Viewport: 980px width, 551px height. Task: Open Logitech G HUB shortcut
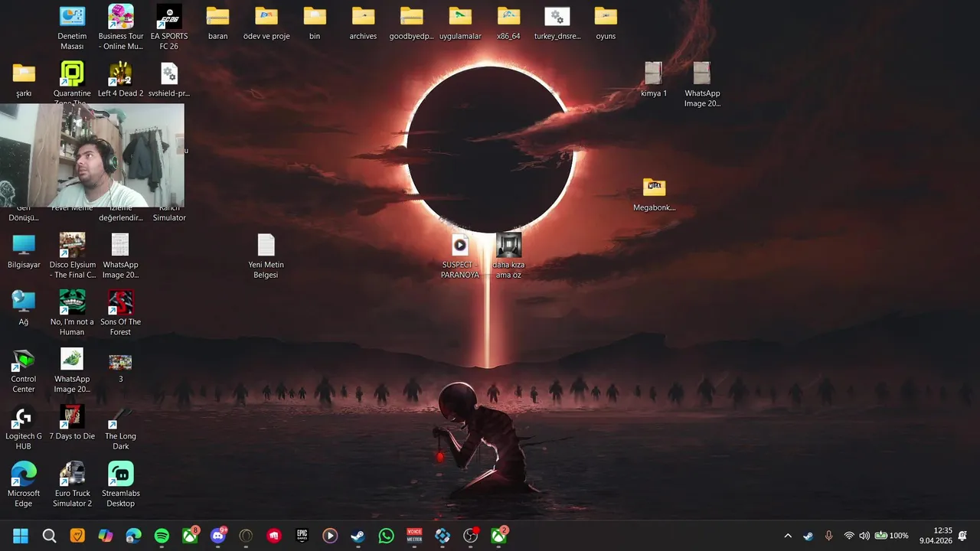(x=24, y=428)
